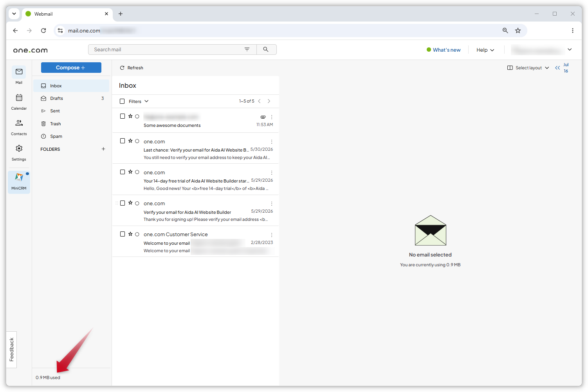Open the Inbox folder
This screenshot has width=588, height=392.
71,86
